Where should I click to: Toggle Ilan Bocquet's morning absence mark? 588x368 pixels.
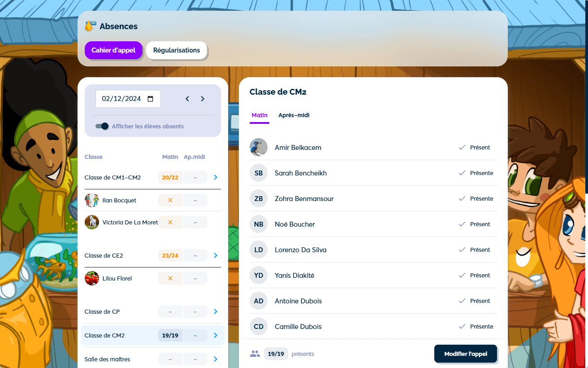coord(170,200)
